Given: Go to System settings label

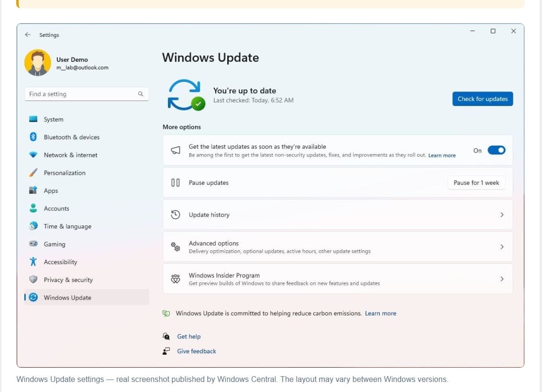Looking at the screenshot, I should pos(54,119).
